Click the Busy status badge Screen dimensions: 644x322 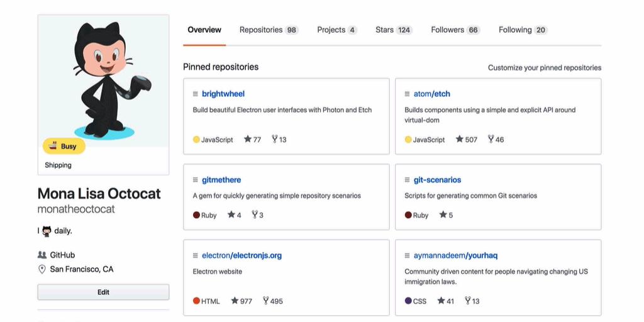point(64,146)
